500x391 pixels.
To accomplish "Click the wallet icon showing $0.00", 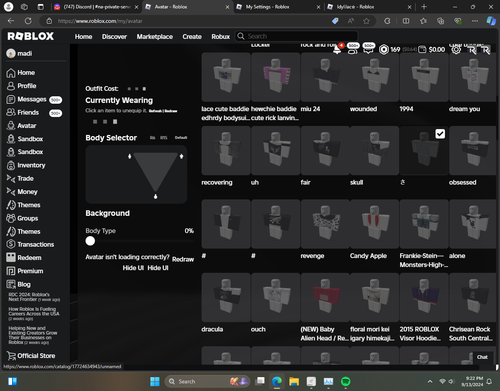I will click(422, 50).
